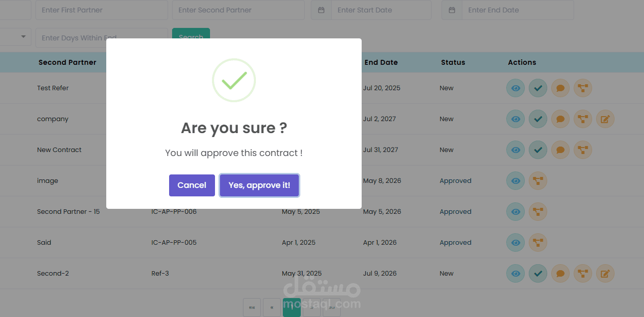Image resolution: width=644 pixels, height=317 pixels.
Task: Click approve checkmark for Second-2 row
Action: [x=538, y=274]
